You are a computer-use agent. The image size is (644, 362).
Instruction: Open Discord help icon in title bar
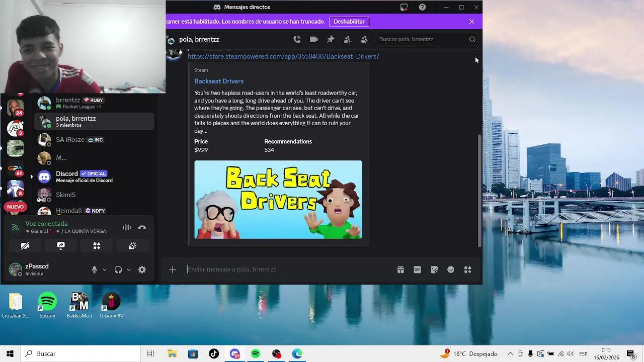pos(422,7)
